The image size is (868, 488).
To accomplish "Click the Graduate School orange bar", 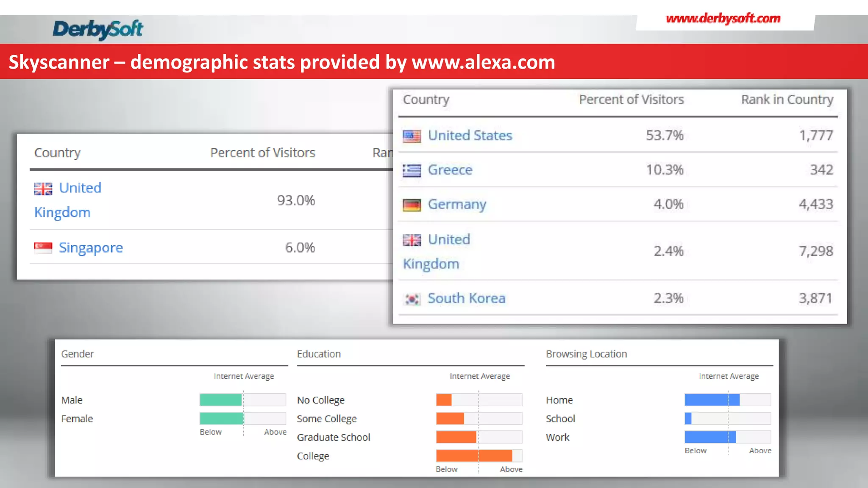I will pos(456,437).
